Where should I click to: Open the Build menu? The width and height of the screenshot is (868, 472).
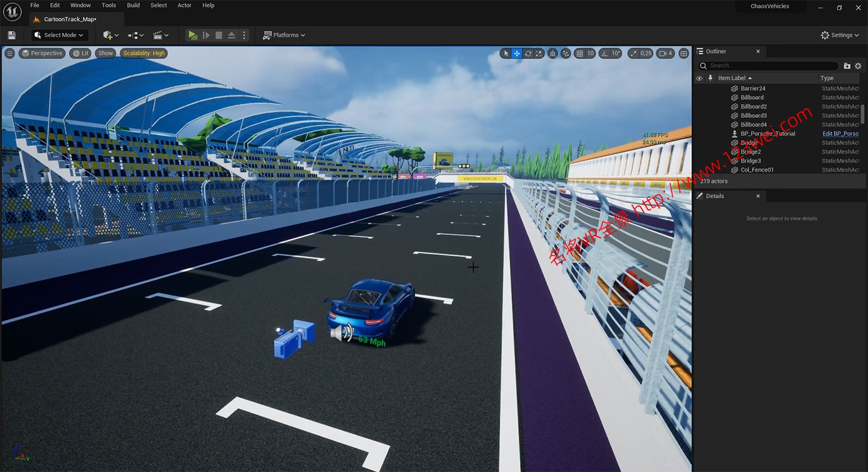(x=133, y=6)
